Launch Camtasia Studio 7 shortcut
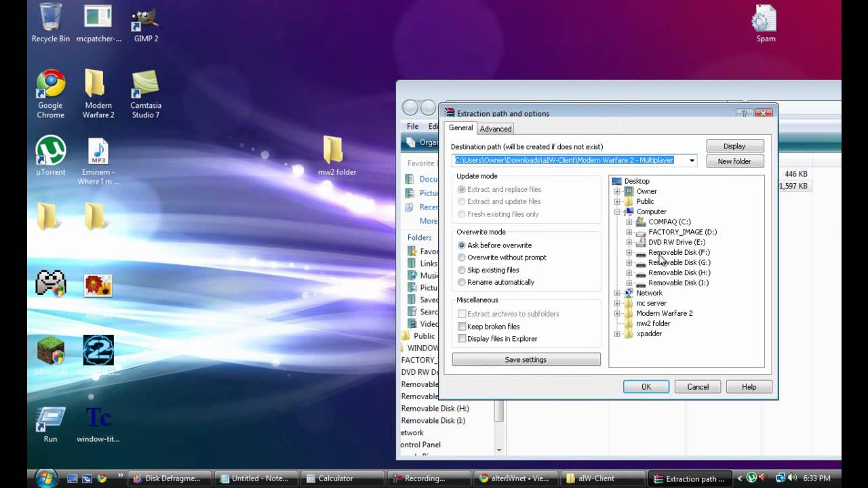The image size is (868, 488). click(146, 94)
